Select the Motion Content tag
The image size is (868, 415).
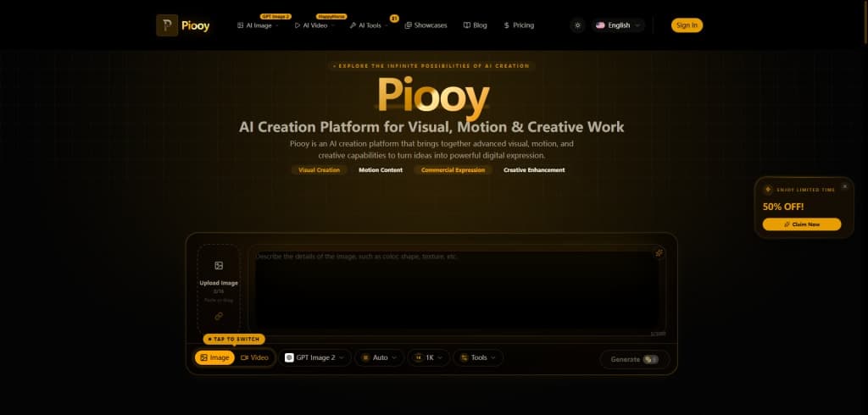[381, 170]
